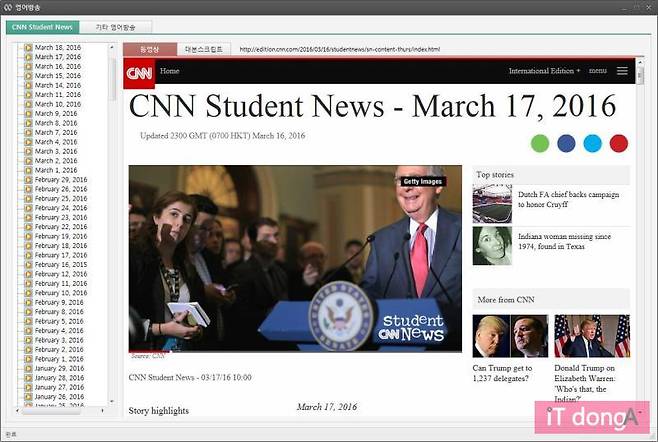Click the video progress bar

[x=295, y=351]
